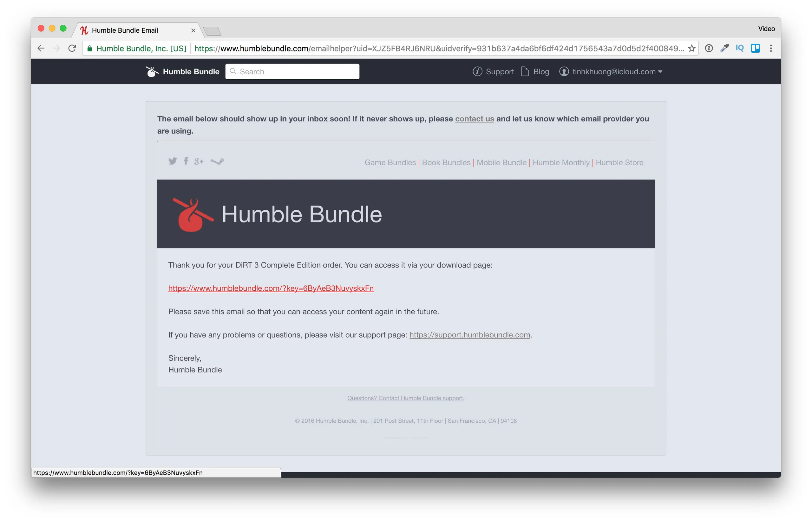This screenshot has width=812, height=522.
Task: Click the Steam icon in the email
Action: (x=217, y=161)
